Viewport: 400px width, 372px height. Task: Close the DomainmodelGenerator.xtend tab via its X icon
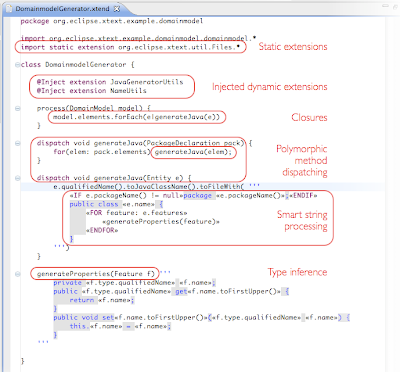[x=117, y=9]
